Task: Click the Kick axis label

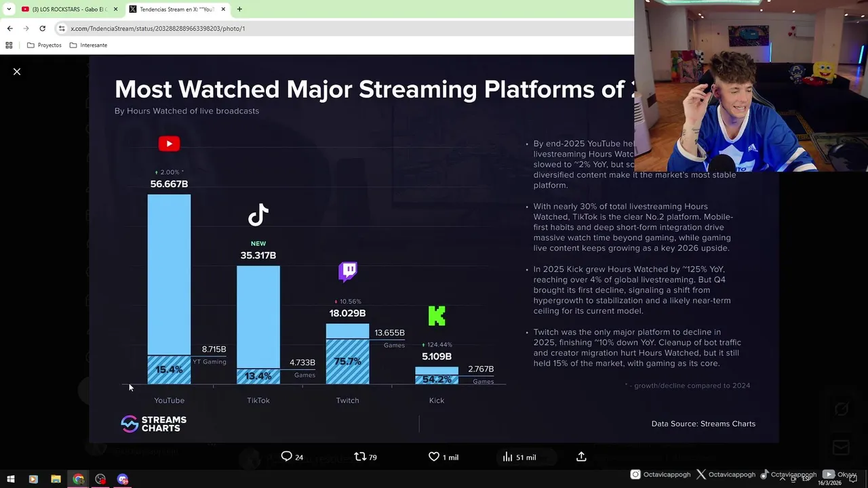Action: coord(437,401)
